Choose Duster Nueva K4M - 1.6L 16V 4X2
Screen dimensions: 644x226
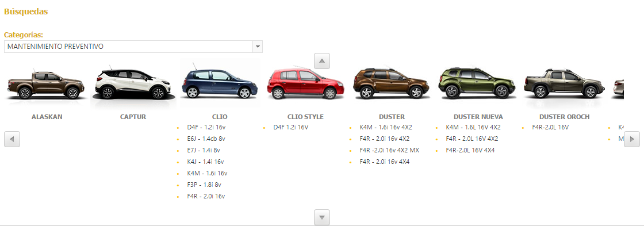tap(473, 128)
